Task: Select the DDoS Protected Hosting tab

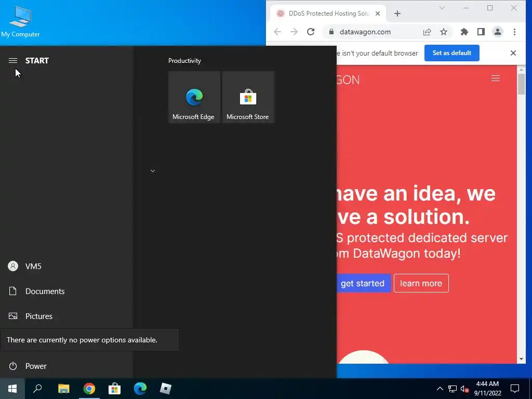Action: pos(328,14)
